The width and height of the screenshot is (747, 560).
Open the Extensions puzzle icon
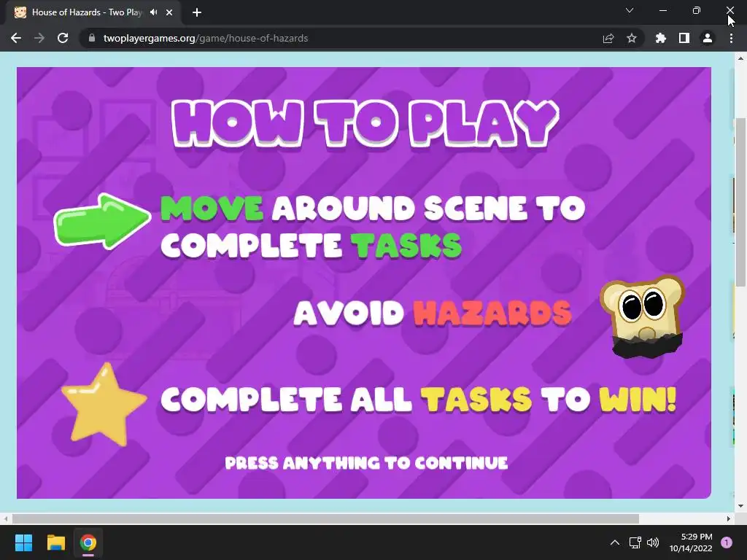click(x=661, y=38)
